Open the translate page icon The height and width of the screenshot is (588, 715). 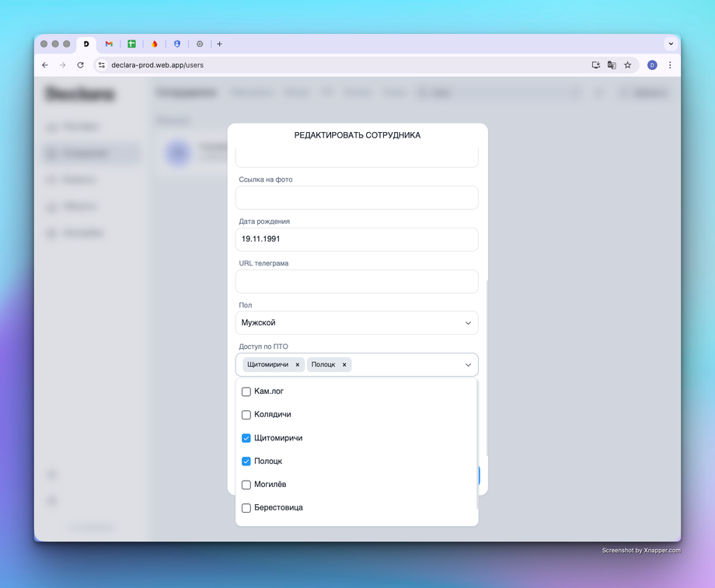pos(612,65)
